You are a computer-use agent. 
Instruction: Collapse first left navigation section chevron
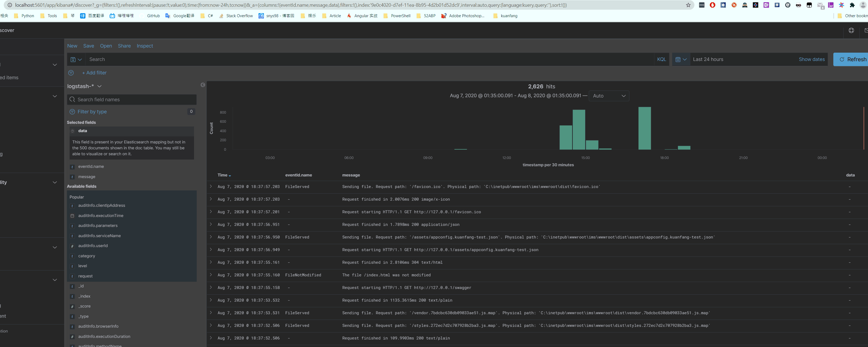pos(55,65)
